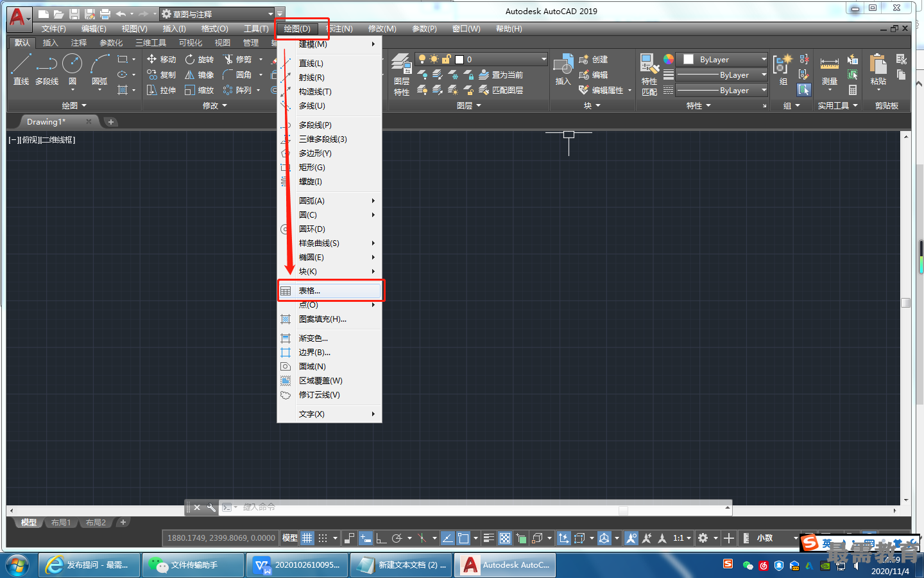Open the Start button on Windows taskbar
This screenshot has height=578, width=924.
click(x=17, y=565)
